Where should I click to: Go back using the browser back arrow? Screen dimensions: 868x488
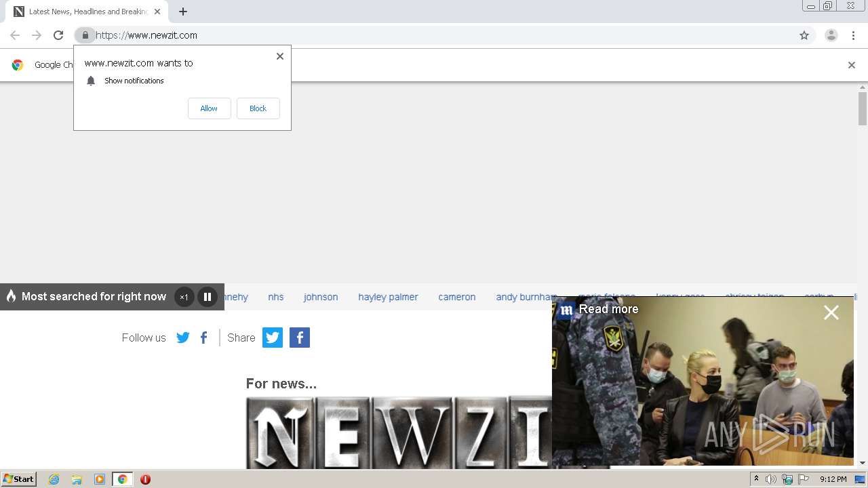click(15, 35)
